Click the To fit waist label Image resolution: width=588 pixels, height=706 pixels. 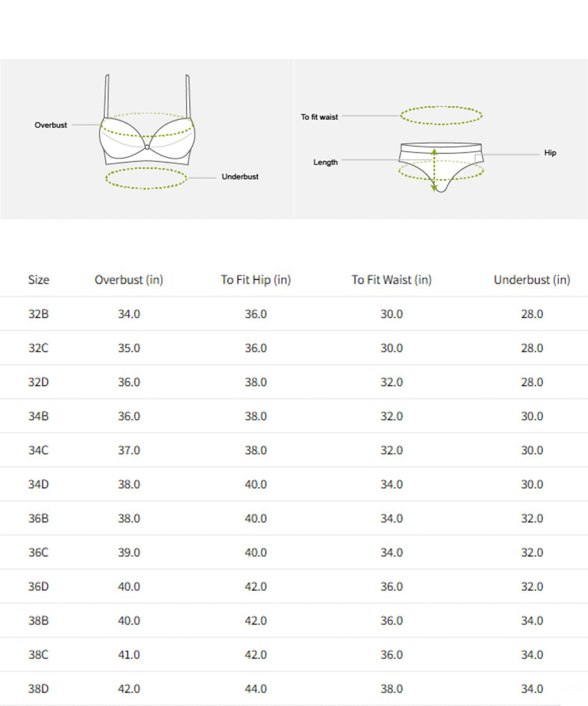(x=319, y=117)
